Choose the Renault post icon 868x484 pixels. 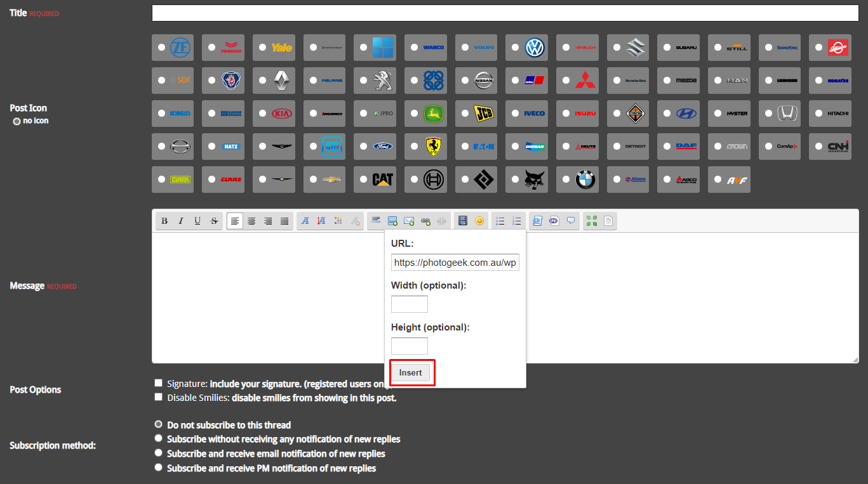[x=262, y=81]
